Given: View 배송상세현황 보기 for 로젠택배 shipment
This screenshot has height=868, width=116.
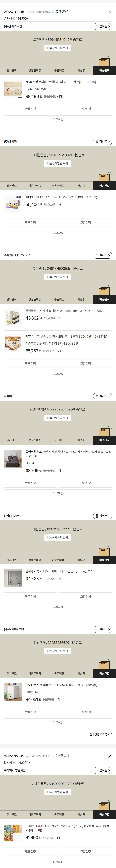Looking at the screenshot, I should pyautogui.click(x=58, y=48).
